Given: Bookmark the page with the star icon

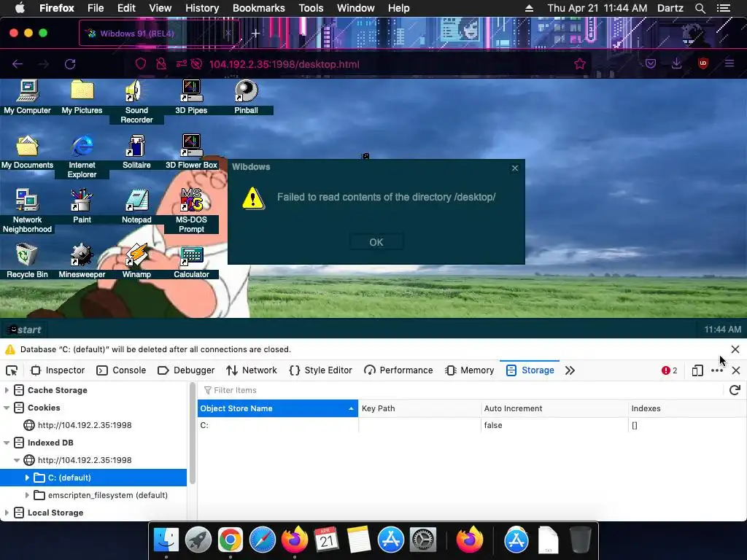Looking at the screenshot, I should (x=580, y=64).
